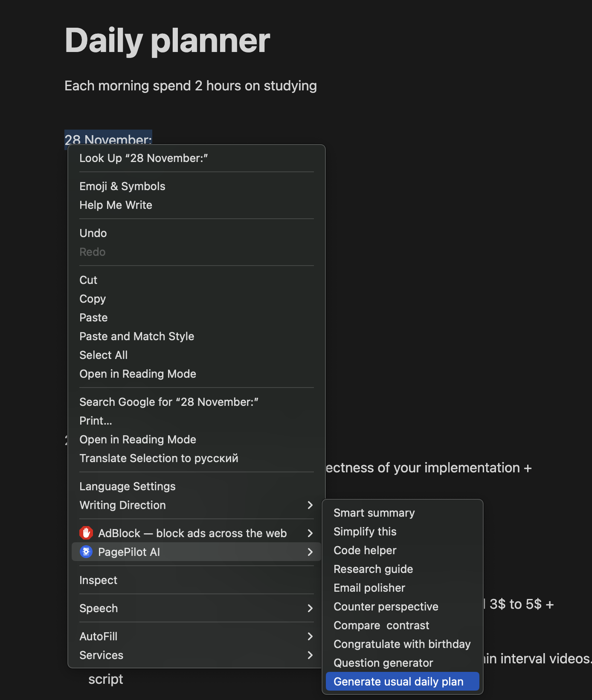This screenshot has height=700, width=592.
Task: Expand the AutoFill submenu chevron
Action: coord(310,636)
